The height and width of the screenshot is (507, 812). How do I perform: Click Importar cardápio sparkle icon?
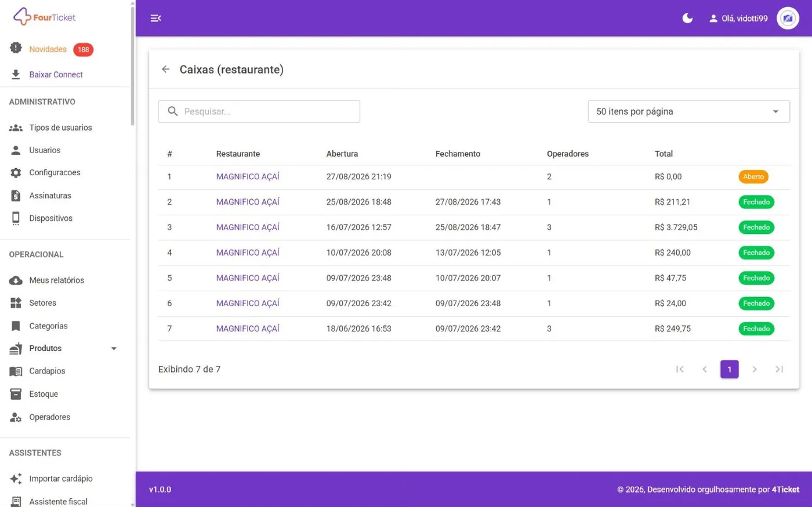click(16, 479)
